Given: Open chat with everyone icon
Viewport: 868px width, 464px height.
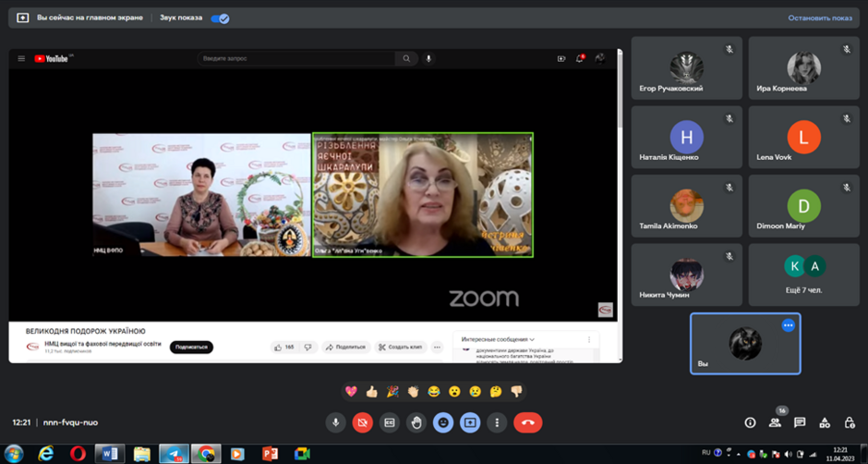Looking at the screenshot, I should pos(800,423).
